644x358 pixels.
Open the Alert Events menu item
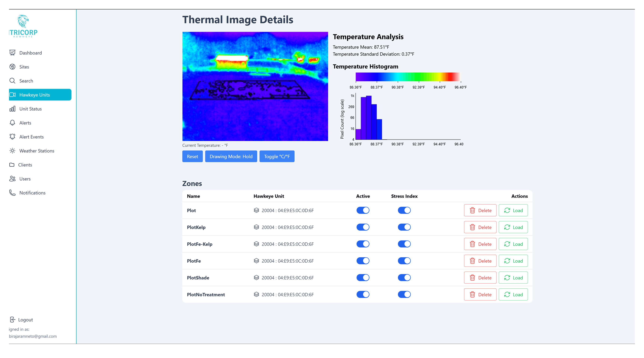[31, 137]
